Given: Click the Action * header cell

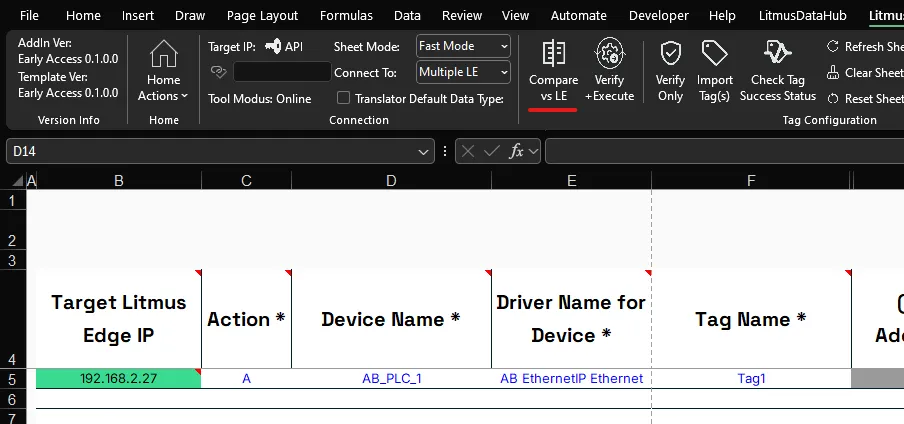Looking at the screenshot, I should point(246,318).
